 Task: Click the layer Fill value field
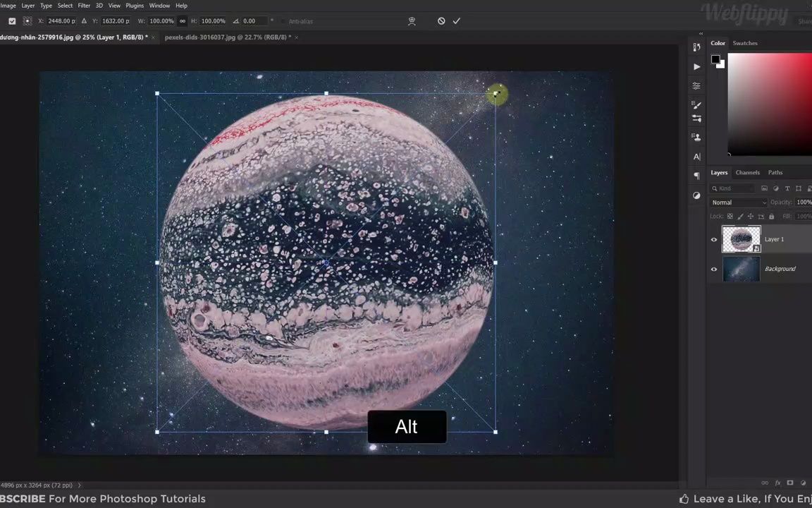(804, 216)
